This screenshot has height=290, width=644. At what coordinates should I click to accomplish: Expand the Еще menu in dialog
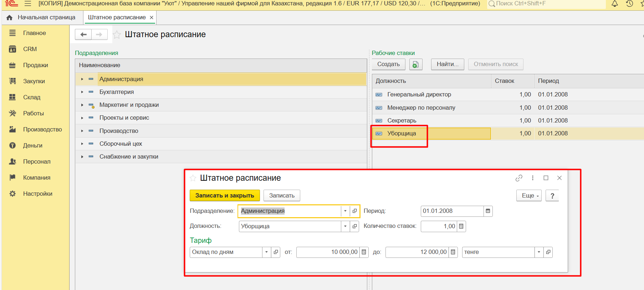tap(529, 196)
